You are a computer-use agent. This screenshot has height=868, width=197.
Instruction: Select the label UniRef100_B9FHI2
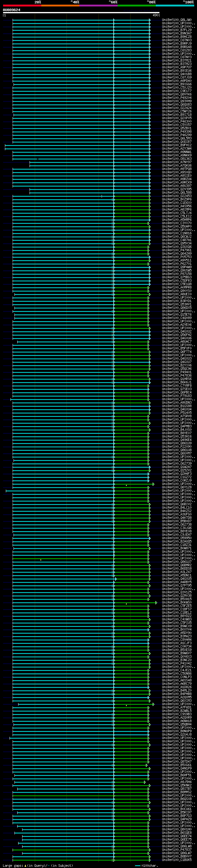pos(176,145)
